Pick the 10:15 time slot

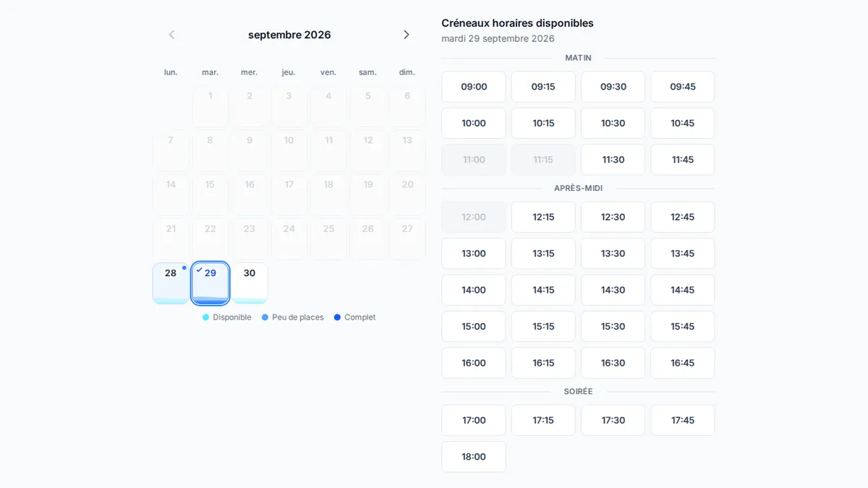[x=543, y=123]
